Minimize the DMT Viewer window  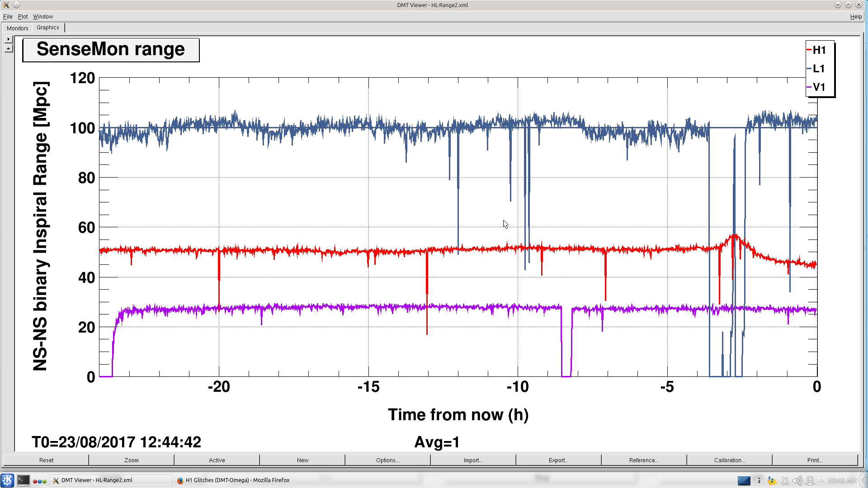pyautogui.click(x=838, y=5)
